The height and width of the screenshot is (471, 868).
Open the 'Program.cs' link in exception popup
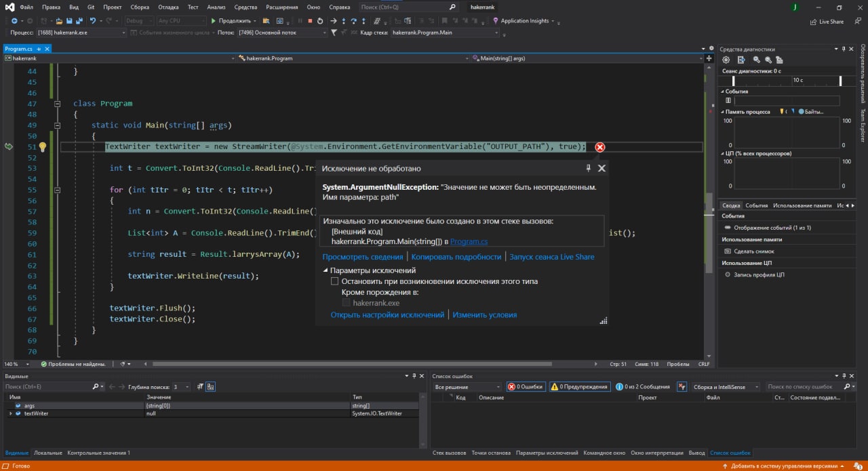pyautogui.click(x=469, y=241)
